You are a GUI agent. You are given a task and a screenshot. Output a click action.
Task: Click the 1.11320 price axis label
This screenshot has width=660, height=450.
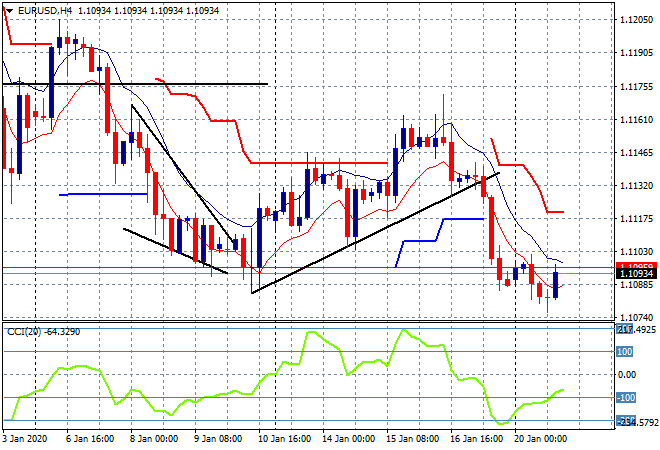(x=636, y=186)
